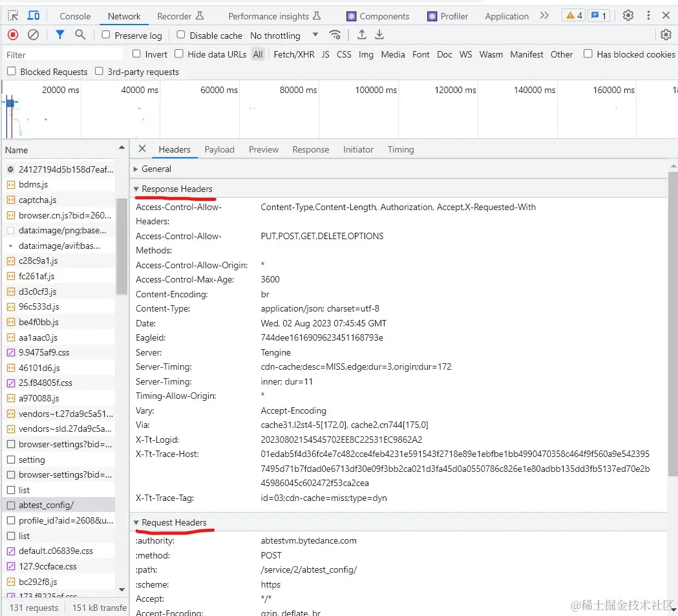This screenshot has height=616, width=678.
Task: Import HAR file with upload icon
Action: tap(362, 35)
